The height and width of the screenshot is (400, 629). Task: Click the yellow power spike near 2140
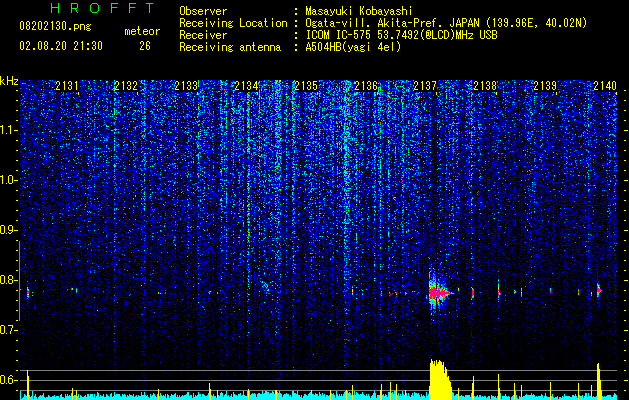598,381
